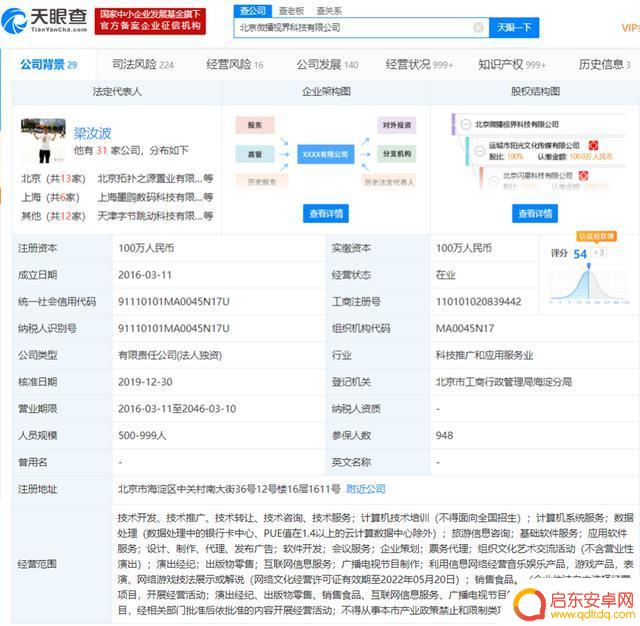Open the 公司背景 tab

point(49,64)
